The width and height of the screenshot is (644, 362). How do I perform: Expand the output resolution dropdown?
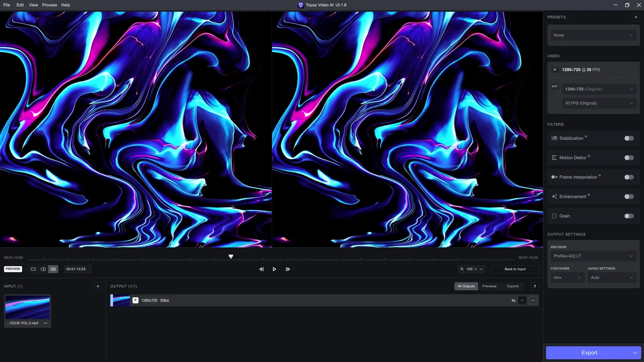(599, 89)
